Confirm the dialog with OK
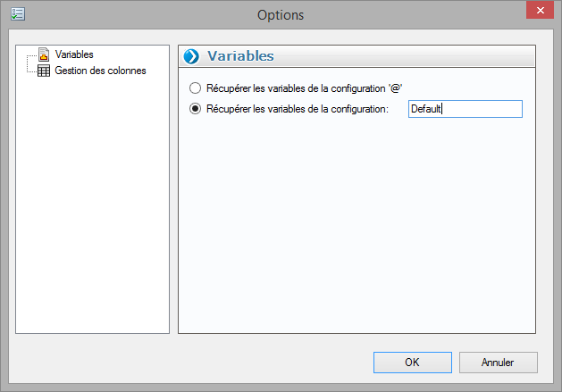The height and width of the screenshot is (392, 562). (x=412, y=363)
